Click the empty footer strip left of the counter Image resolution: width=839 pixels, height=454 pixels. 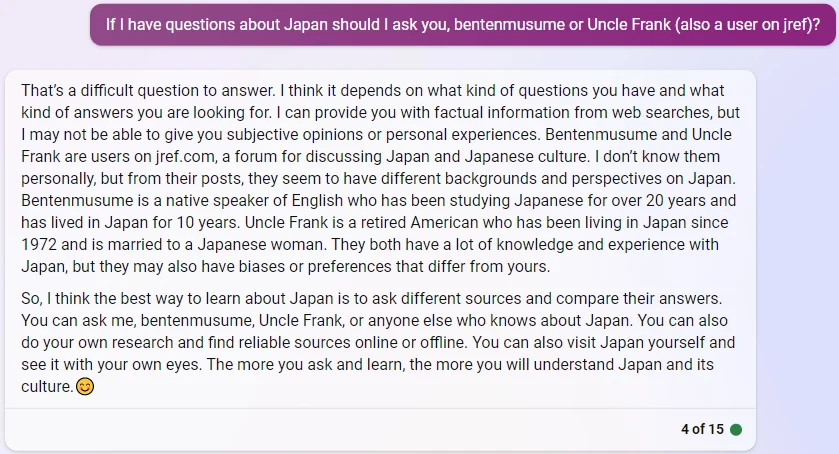pos(340,429)
